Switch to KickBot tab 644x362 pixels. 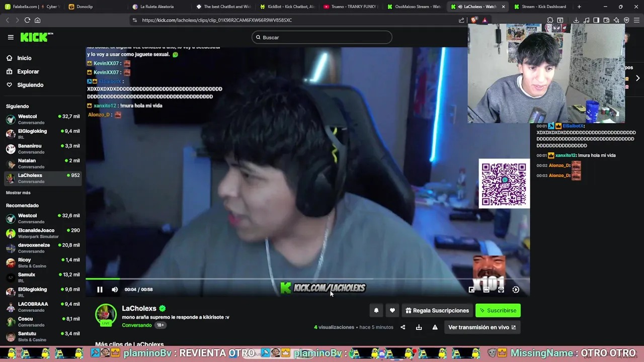(287, 7)
